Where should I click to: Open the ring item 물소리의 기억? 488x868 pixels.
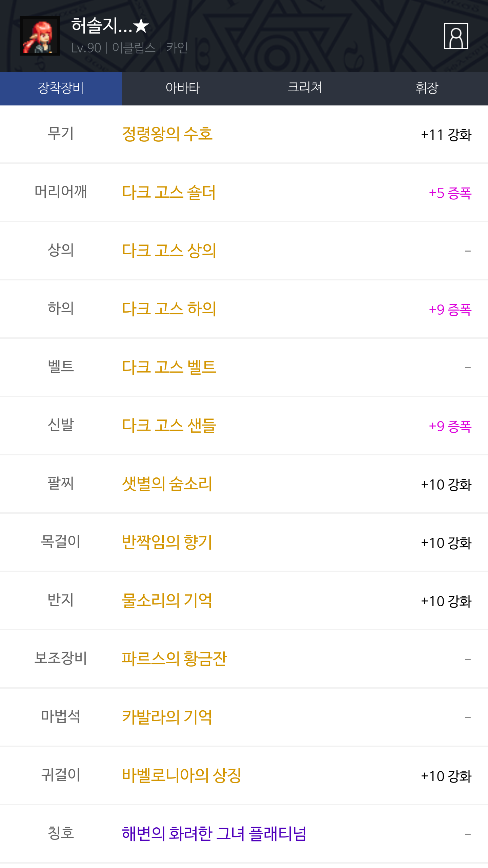(167, 601)
